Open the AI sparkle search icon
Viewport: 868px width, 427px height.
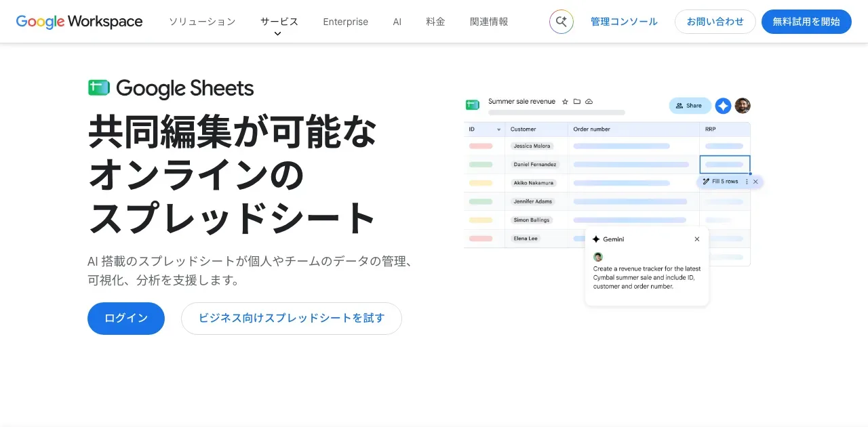click(561, 22)
